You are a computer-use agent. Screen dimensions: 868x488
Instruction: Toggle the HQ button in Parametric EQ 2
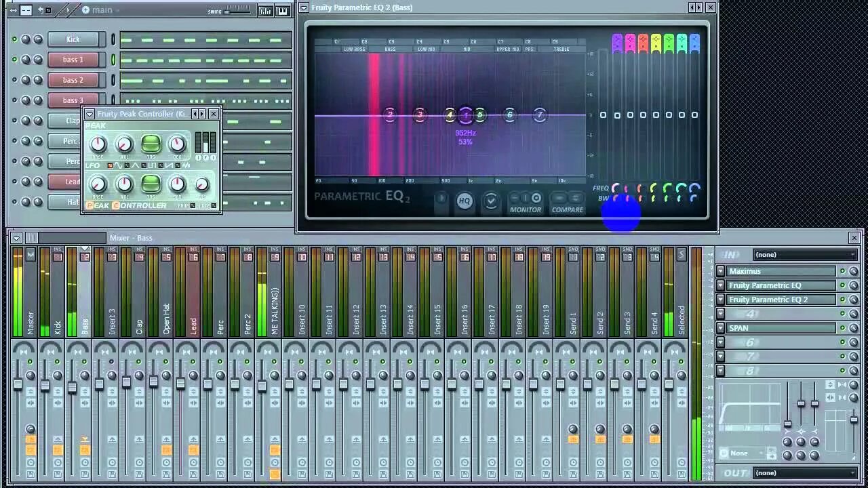tap(464, 201)
